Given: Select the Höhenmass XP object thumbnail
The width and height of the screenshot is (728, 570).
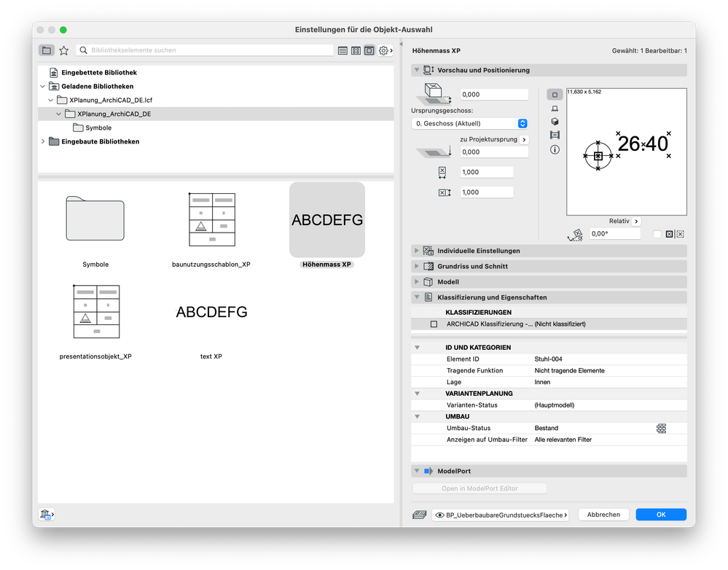Looking at the screenshot, I should pyautogui.click(x=327, y=219).
